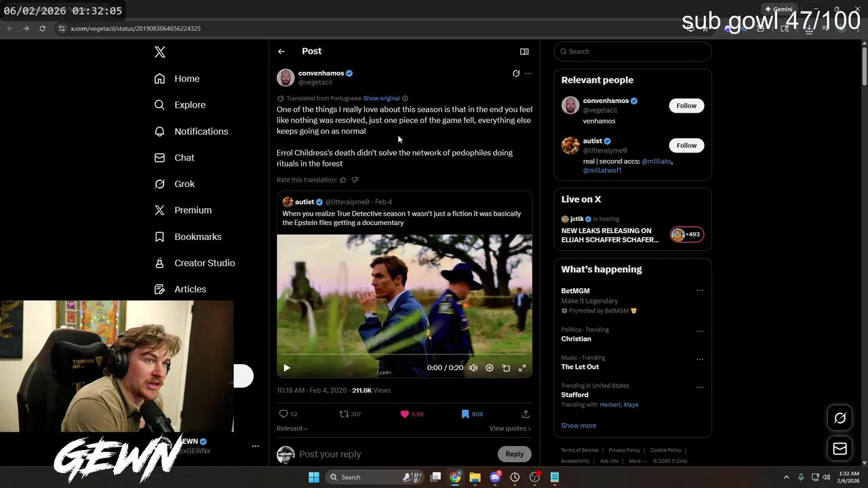The width and height of the screenshot is (868, 488).
Task: Click Grok icon on convenhamos post
Action: 516,73
